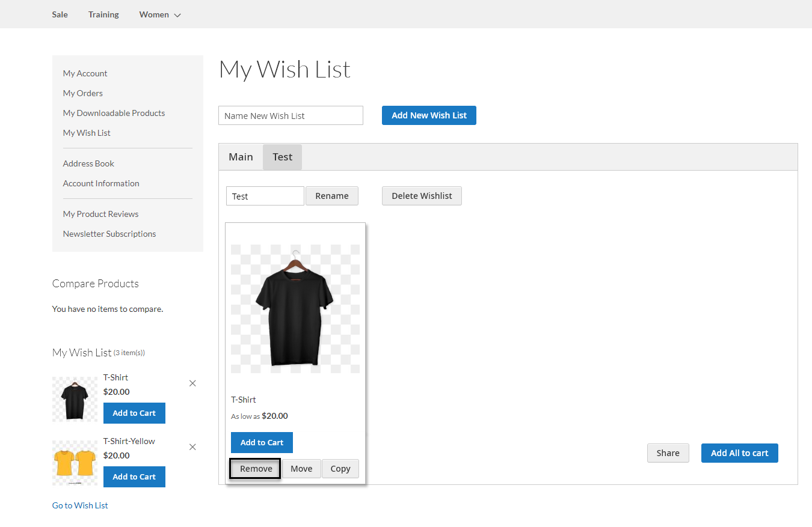
Task: Select the Test wish list tab
Action: (x=282, y=157)
